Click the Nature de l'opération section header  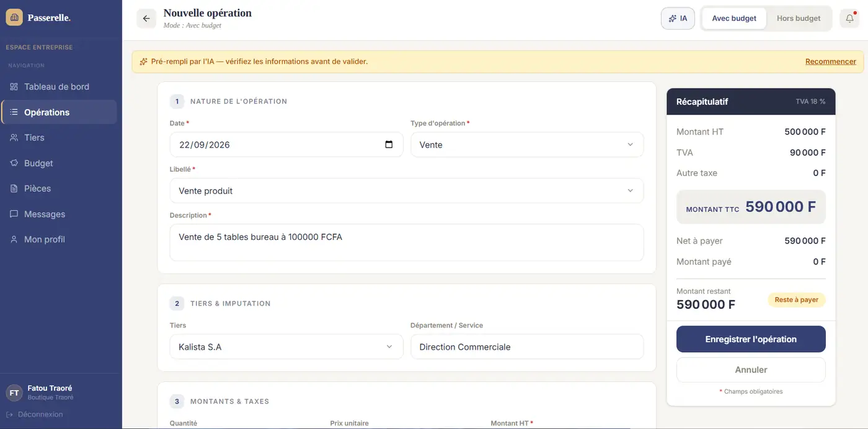(x=239, y=101)
